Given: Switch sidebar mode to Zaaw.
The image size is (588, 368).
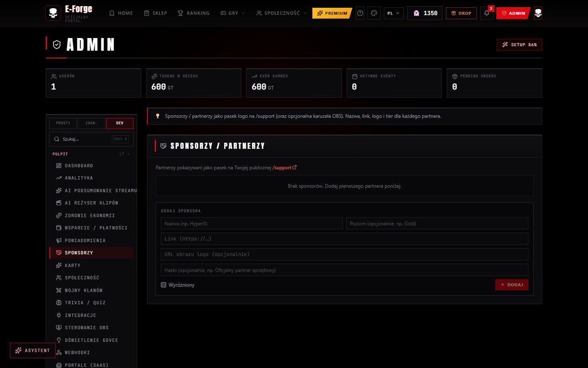Looking at the screenshot, I should [x=91, y=123].
